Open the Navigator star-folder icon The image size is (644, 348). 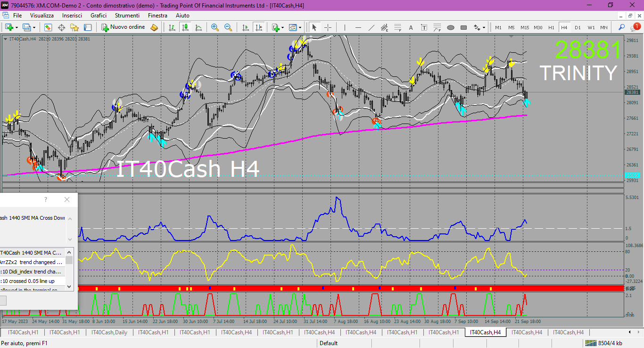click(x=74, y=27)
